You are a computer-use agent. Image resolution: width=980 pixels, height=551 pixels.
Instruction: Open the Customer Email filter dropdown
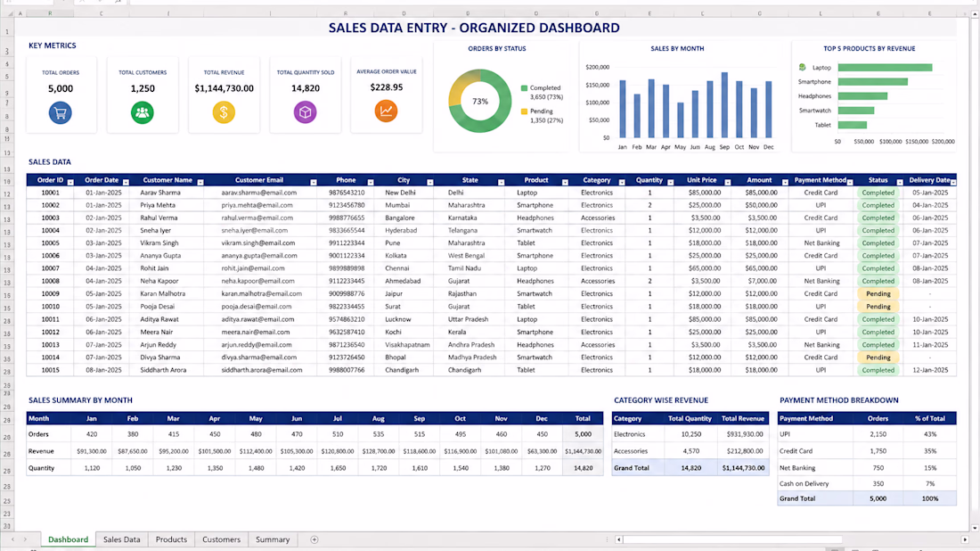point(313,182)
